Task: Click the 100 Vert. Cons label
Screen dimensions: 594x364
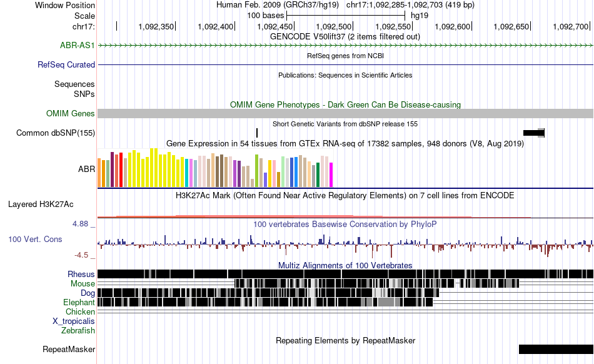Action: click(35, 240)
